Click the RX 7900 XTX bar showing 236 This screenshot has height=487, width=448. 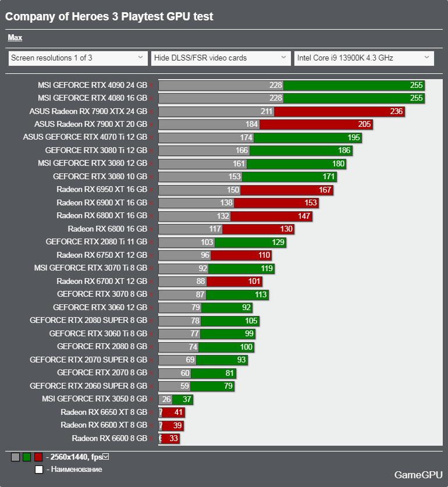[339, 112]
